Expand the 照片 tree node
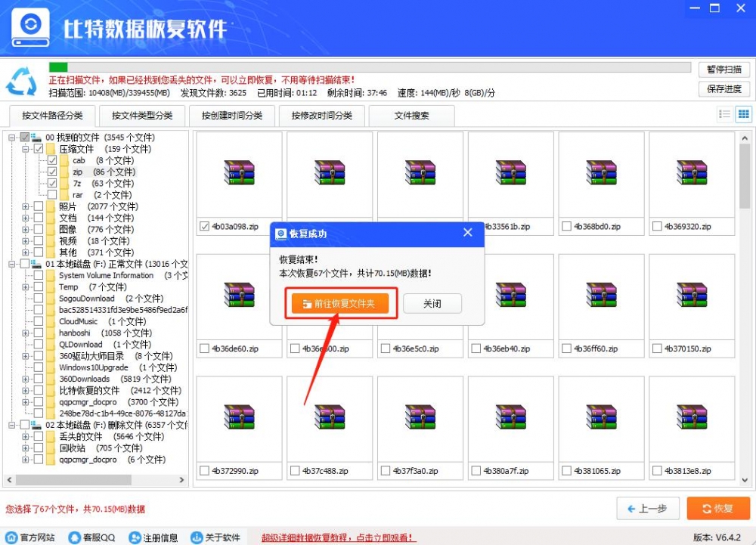Image resolution: width=756 pixels, height=545 pixels. click(x=25, y=206)
